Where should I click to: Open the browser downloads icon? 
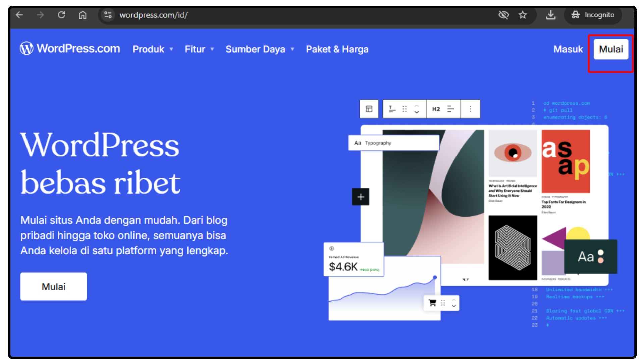pyautogui.click(x=551, y=15)
